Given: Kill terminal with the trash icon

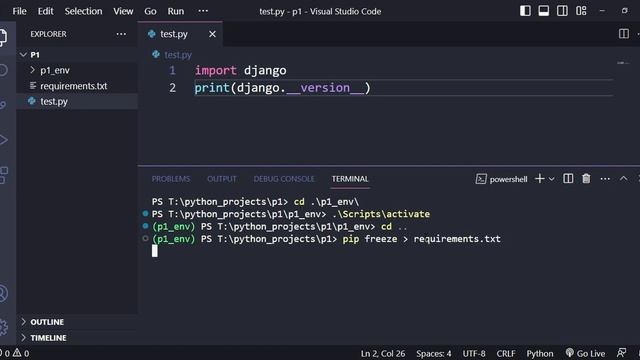Looking at the screenshot, I should pyautogui.click(x=586, y=179).
